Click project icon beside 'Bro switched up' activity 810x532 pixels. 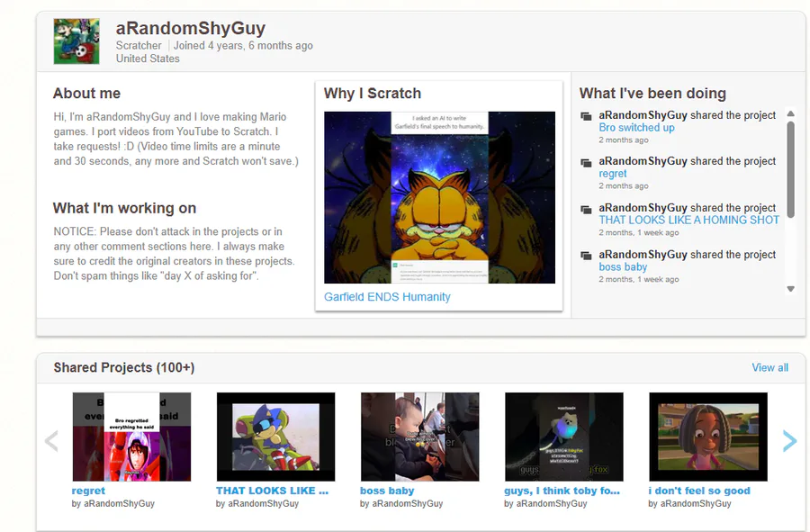(x=586, y=116)
